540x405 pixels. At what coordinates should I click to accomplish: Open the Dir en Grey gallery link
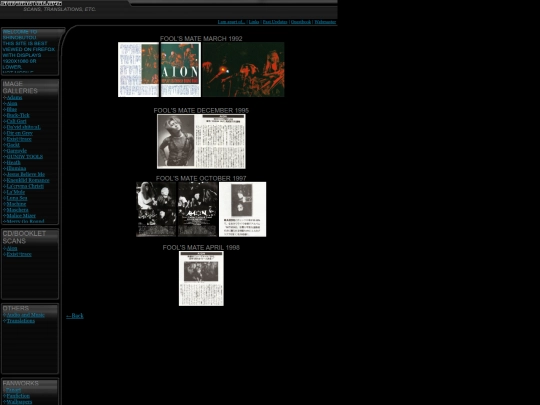pyautogui.click(x=20, y=133)
